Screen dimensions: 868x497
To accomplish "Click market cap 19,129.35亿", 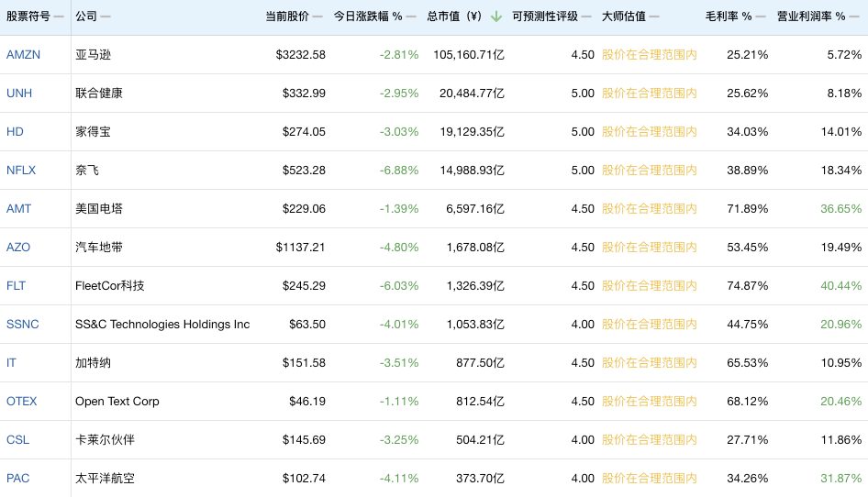I will coord(473,132).
